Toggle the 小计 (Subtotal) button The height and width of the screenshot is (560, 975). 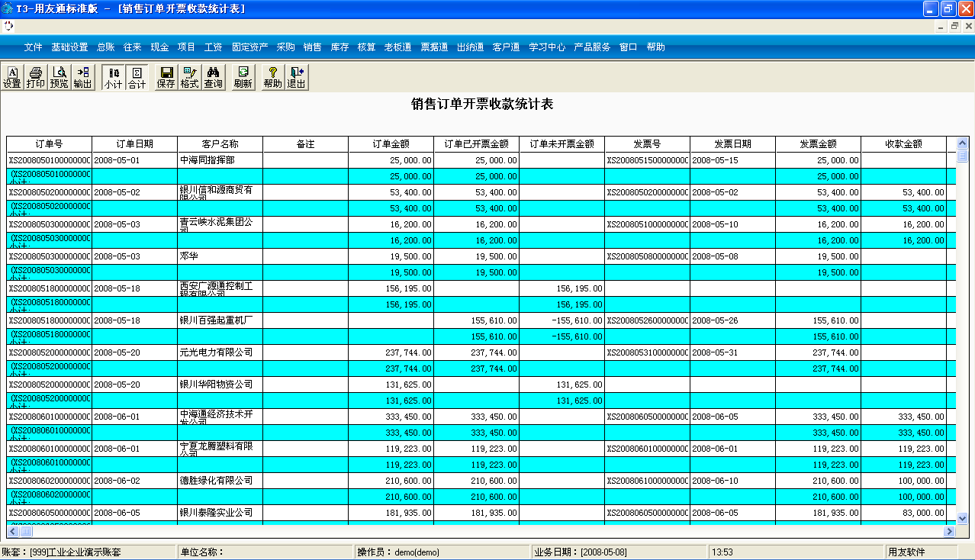113,77
